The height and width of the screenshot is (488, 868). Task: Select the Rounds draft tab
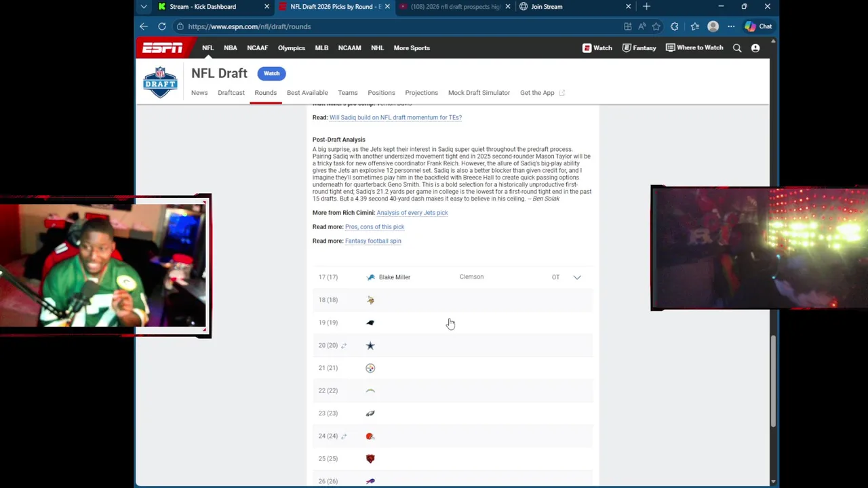pyautogui.click(x=266, y=93)
